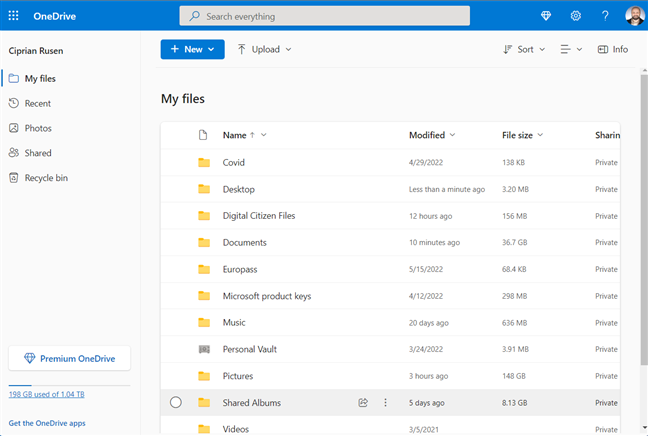Click the Europass folder icon
The image size is (648, 436).
click(204, 269)
